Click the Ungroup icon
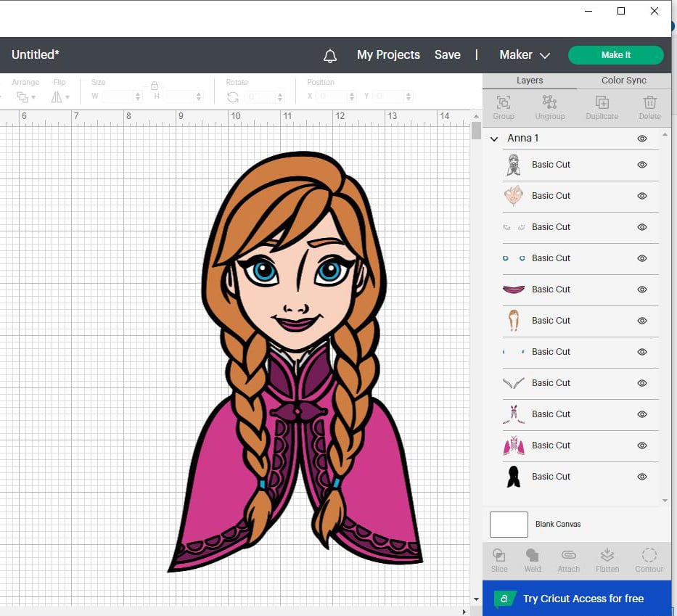The height and width of the screenshot is (616, 677). (x=549, y=102)
